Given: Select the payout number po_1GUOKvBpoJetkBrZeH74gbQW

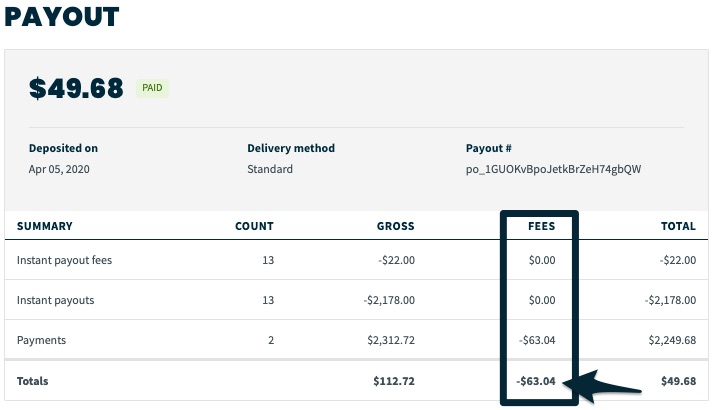Looking at the screenshot, I should pyautogui.click(x=553, y=169).
